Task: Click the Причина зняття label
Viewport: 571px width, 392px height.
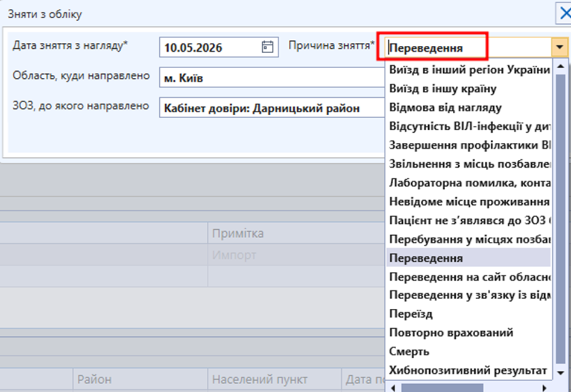Action: tap(332, 46)
